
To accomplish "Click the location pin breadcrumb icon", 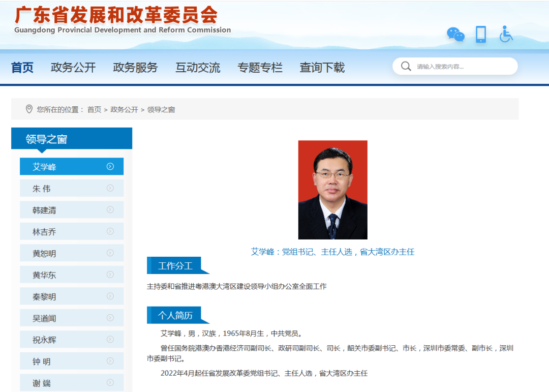I will pyautogui.click(x=29, y=109).
